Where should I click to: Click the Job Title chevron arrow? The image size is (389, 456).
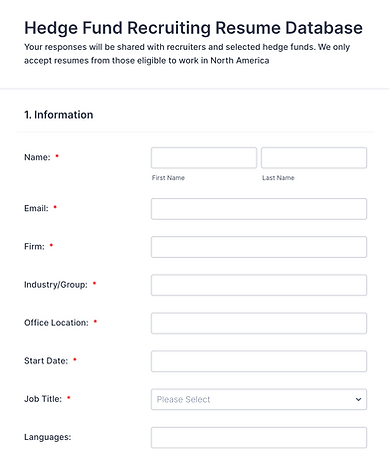[x=358, y=399]
